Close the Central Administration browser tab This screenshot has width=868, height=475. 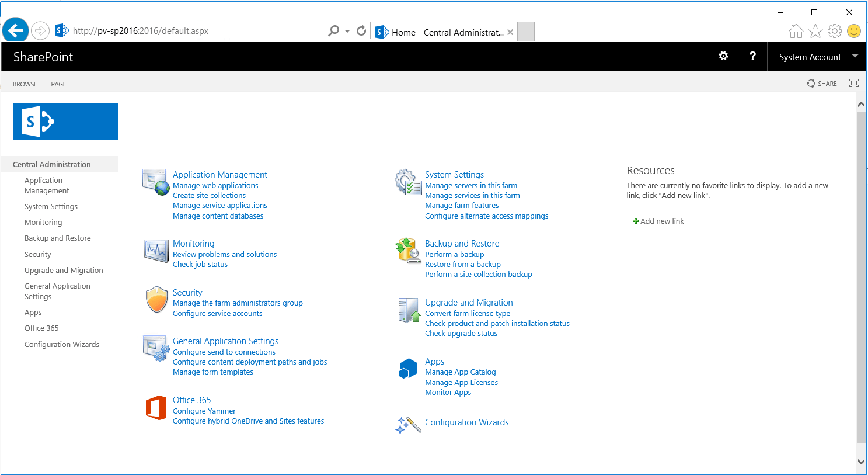(510, 32)
